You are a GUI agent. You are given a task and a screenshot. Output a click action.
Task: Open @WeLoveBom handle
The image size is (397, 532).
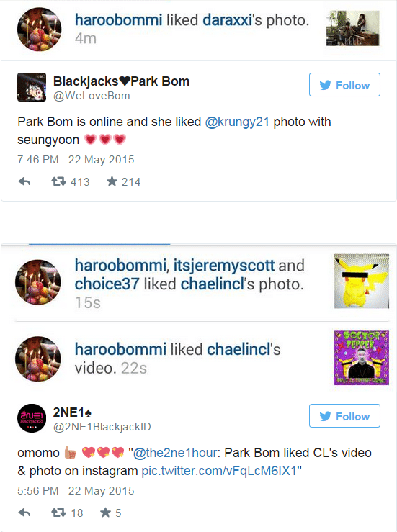92,96
